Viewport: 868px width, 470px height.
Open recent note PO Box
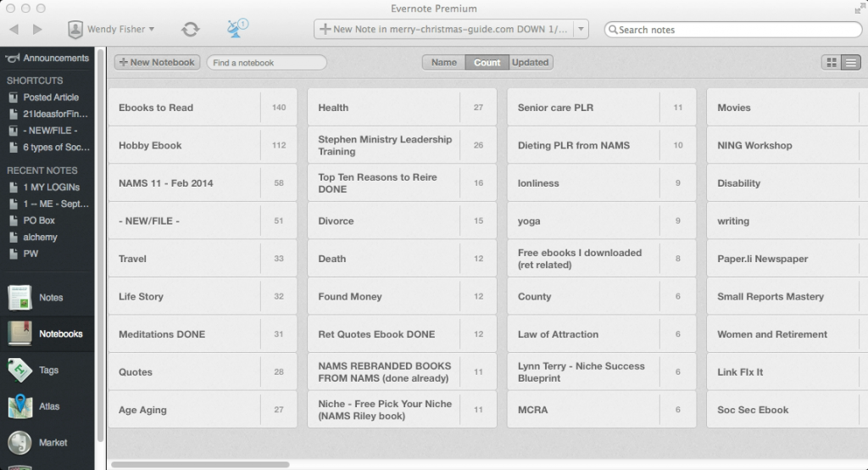[x=32, y=221]
